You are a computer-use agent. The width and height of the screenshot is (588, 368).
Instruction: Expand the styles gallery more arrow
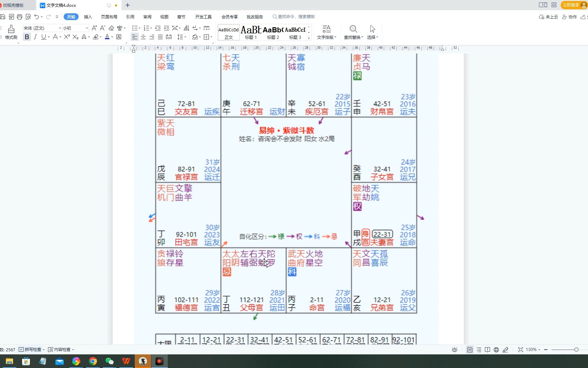[x=309, y=38]
